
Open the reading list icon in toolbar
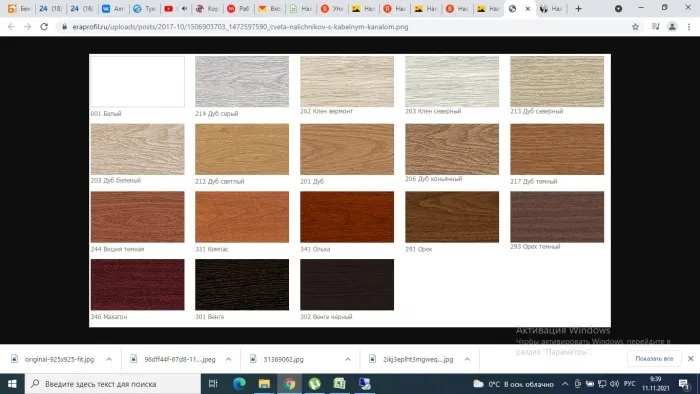point(655,27)
